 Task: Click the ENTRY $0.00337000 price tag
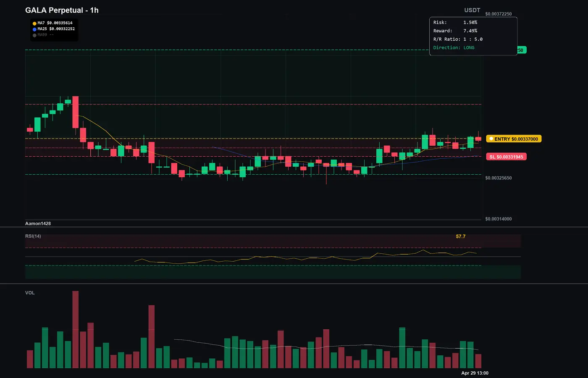pyautogui.click(x=514, y=139)
